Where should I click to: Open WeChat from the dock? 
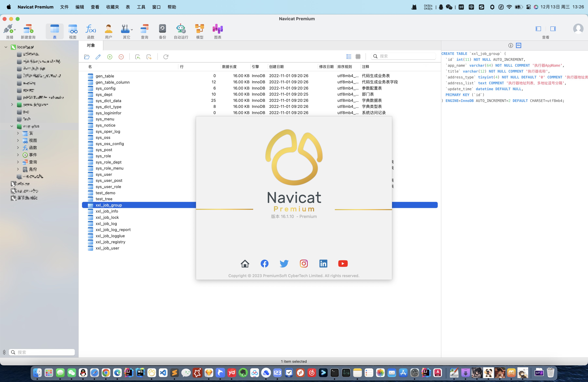72,373
